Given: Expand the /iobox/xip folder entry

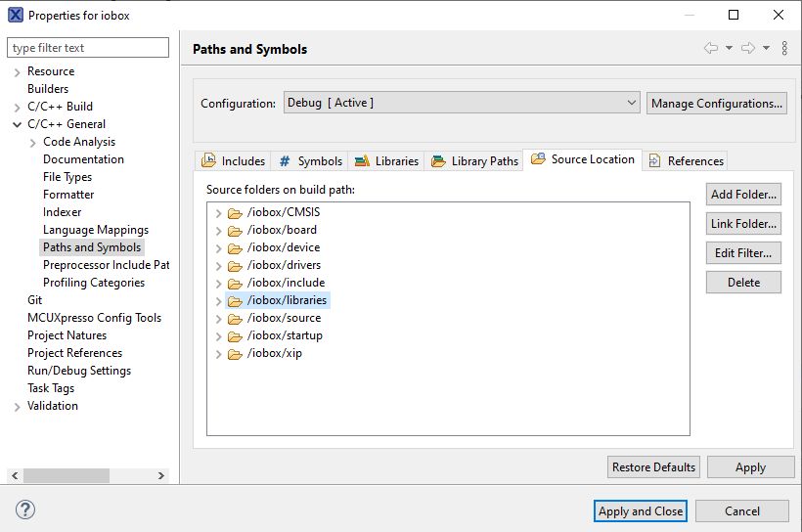Looking at the screenshot, I should tap(218, 354).
